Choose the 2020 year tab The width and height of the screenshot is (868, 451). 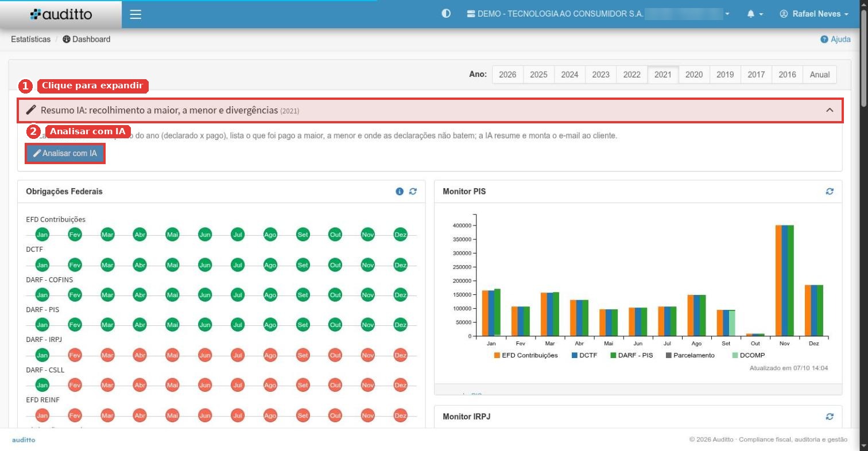point(694,75)
